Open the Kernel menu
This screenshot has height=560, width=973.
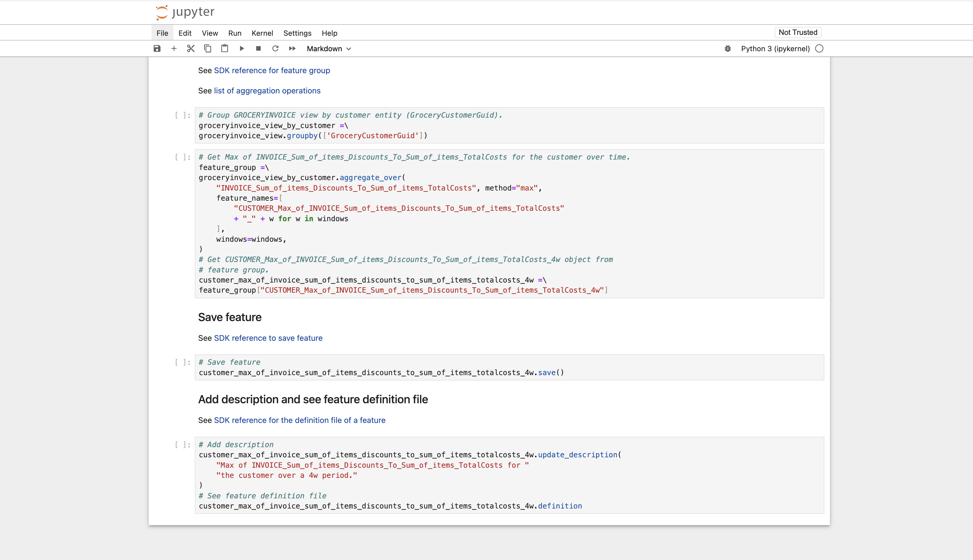pos(262,33)
